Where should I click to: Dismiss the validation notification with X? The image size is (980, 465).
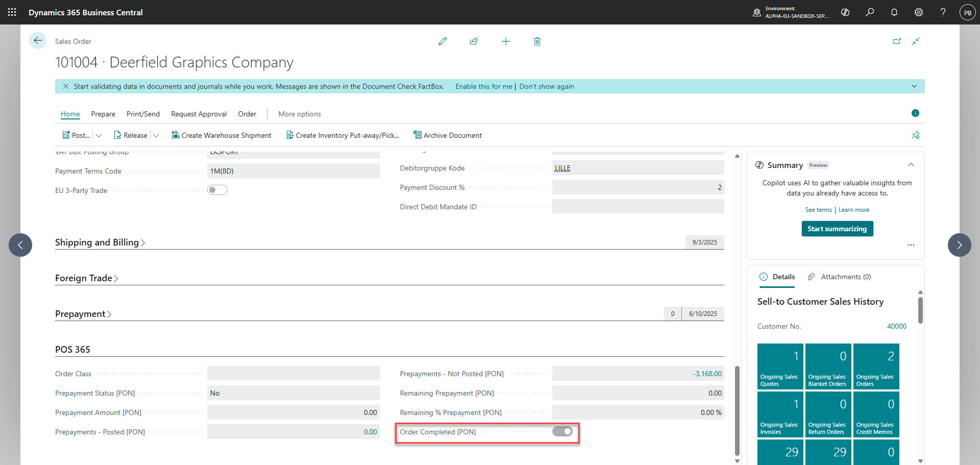[x=66, y=86]
